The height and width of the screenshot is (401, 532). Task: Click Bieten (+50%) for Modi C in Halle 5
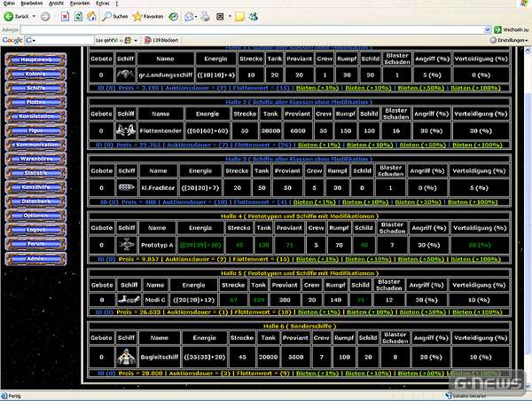coord(423,312)
